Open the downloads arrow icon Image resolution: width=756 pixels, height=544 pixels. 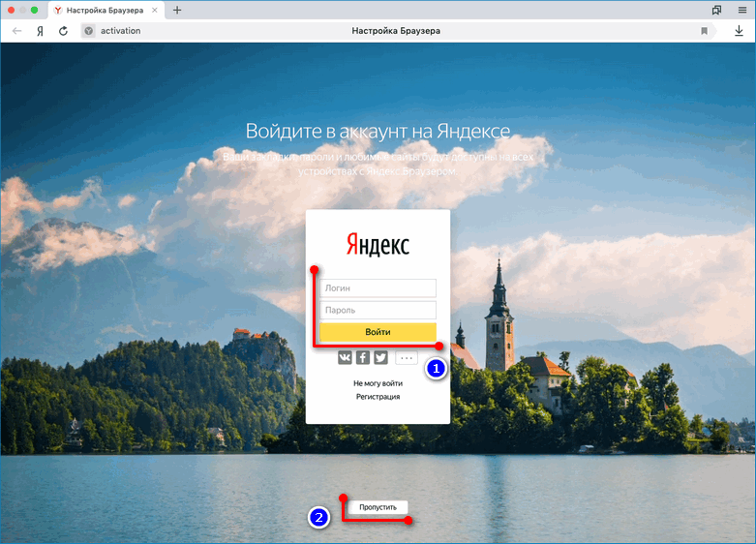[739, 31]
